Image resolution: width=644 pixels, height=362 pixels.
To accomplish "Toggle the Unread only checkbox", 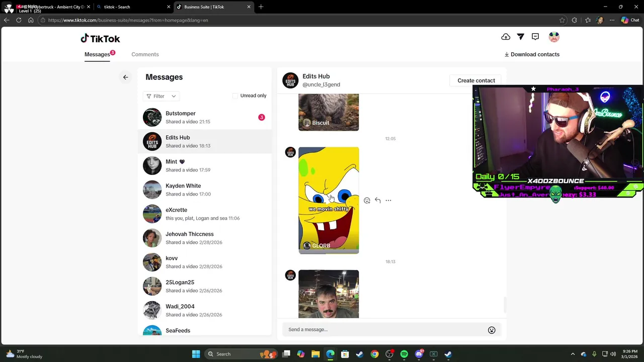I will coord(235,96).
